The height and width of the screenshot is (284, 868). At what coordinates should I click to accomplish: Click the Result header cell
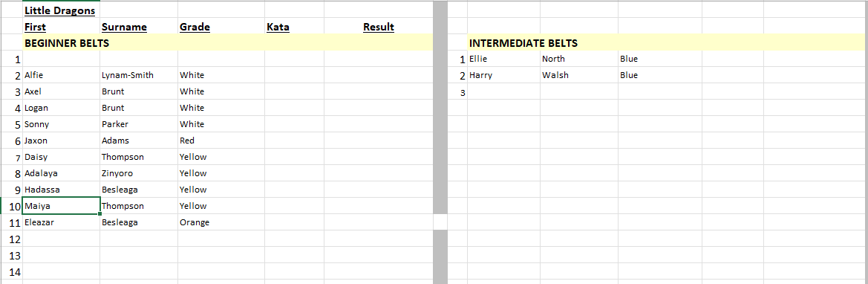378,27
